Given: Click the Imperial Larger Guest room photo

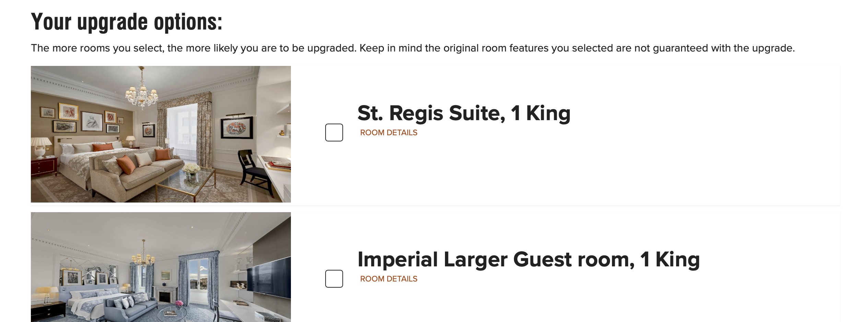Looking at the screenshot, I should 161,267.
